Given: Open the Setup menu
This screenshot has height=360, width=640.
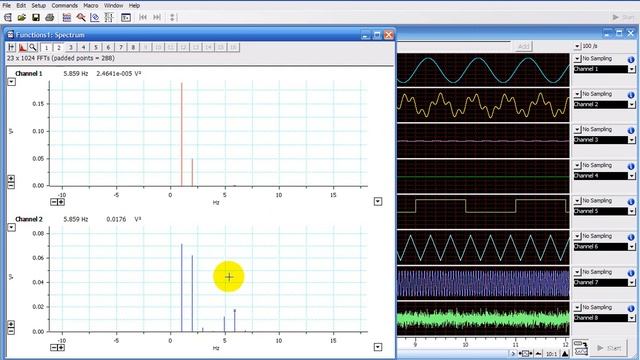Looking at the screenshot, I should [38, 5].
